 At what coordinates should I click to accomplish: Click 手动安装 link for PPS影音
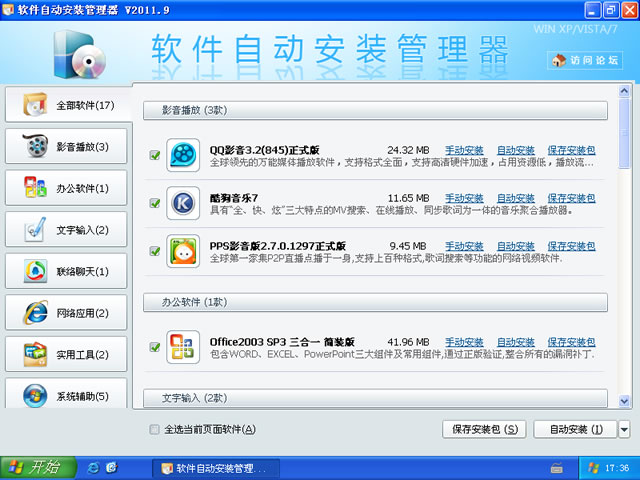[464, 246]
